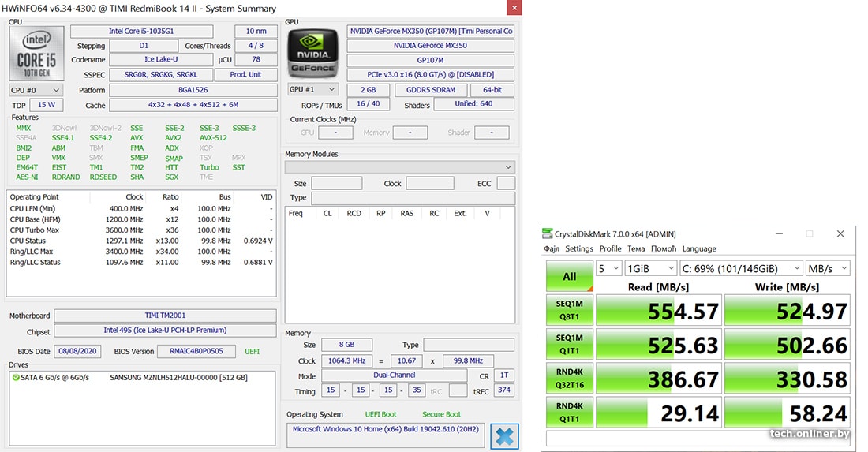Open the 1GiB test size dropdown
The image size is (868, 452).
[x=650, y=268]
